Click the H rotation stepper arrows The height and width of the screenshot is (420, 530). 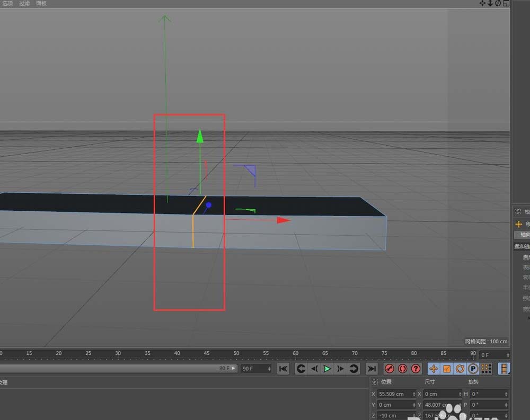[x=505, y=394]
